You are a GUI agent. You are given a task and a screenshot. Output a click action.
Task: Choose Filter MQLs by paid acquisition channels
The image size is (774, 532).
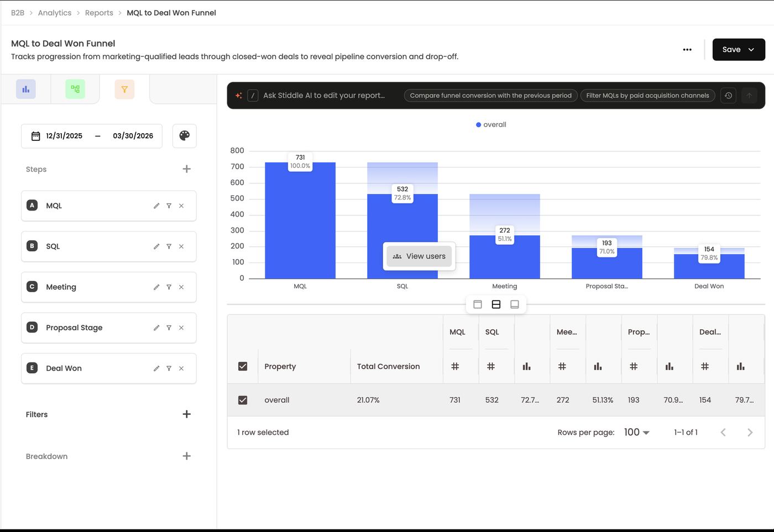(x=647, y=96)
